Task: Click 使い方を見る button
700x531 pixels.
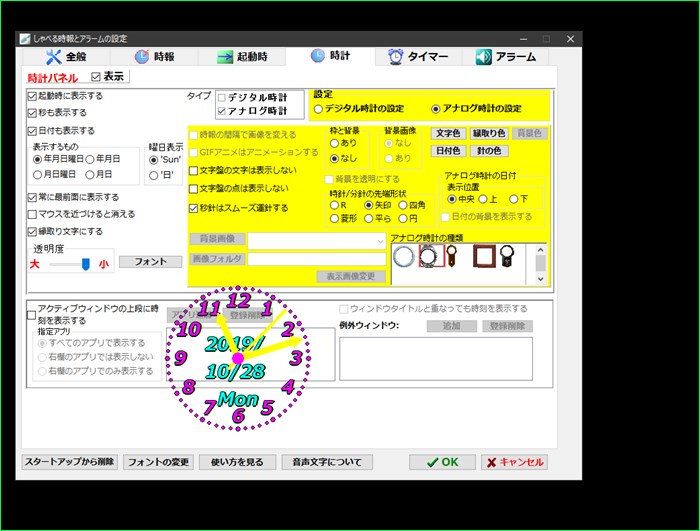Action: click(x=238, y=462)
